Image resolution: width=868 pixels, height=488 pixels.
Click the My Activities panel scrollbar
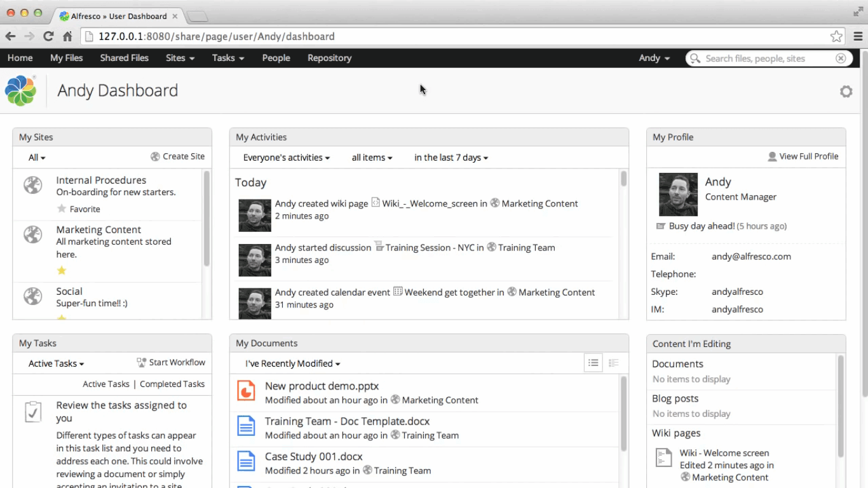tap(624, 179)
